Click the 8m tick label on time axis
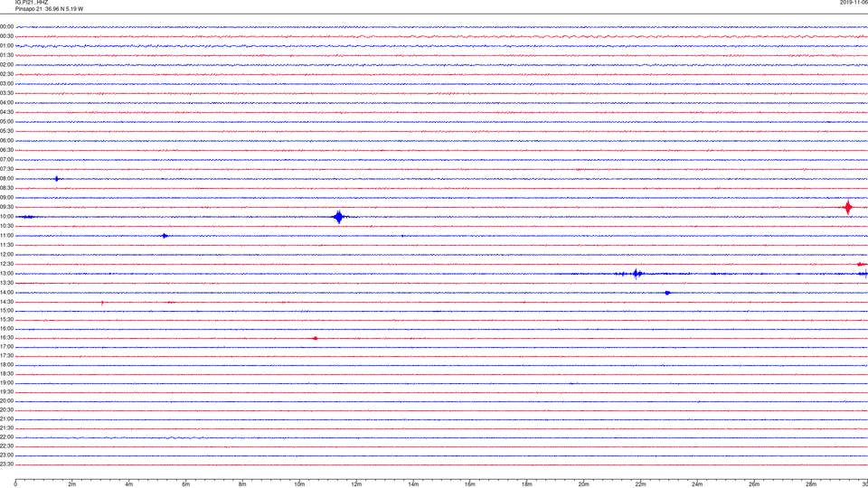868x488 pixels. click(242, 484)
